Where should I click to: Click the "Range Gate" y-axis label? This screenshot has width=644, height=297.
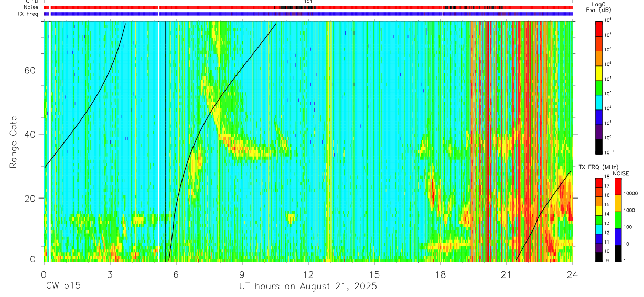pyautogui.click(x=13, y=142)
